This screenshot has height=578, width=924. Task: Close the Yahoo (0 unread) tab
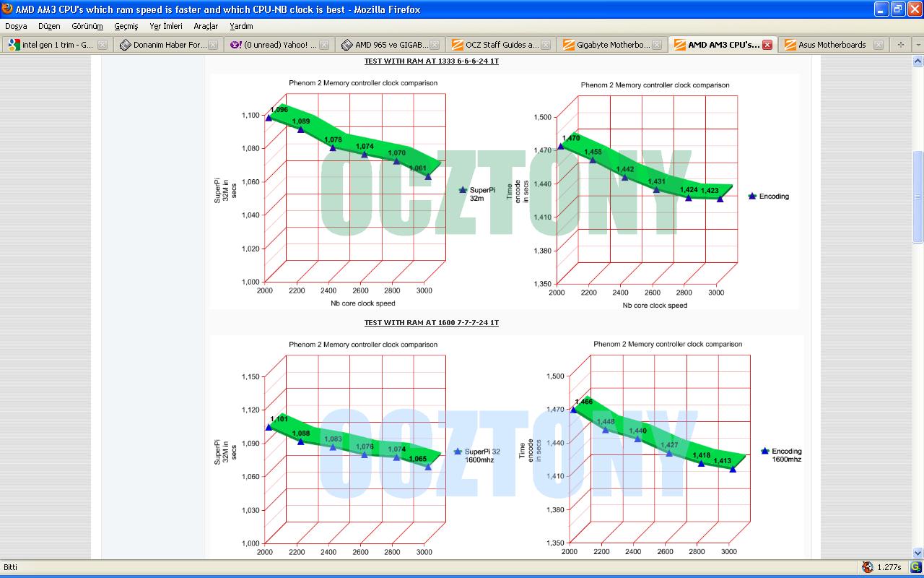324,45
